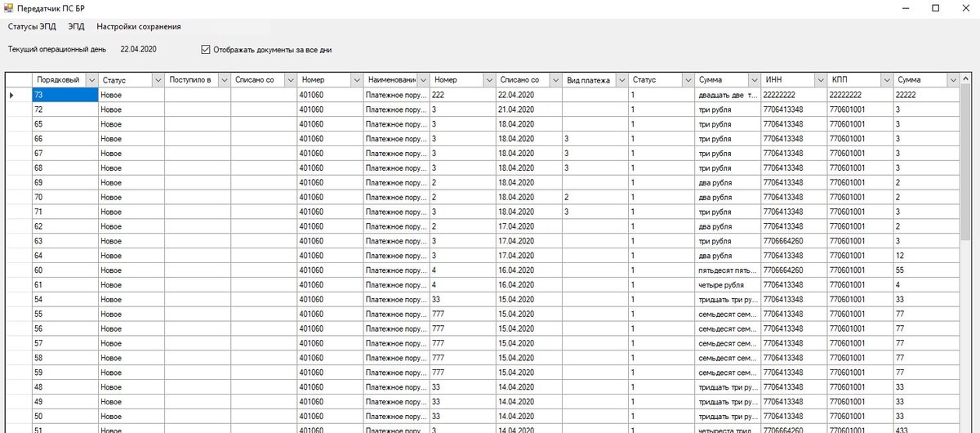This screenshot has width=980, height=433.
Task: Click date cell 16.04.2020 in row 61
Action: [528, 285]
